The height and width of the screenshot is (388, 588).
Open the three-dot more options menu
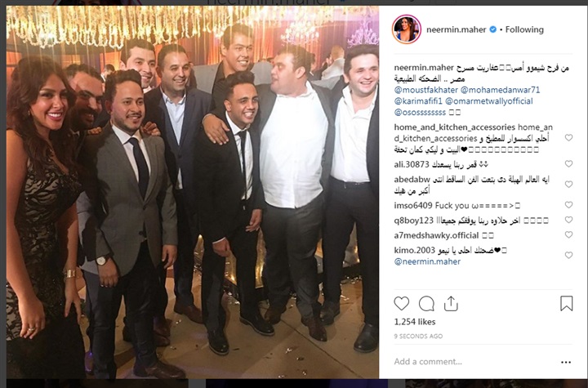click(566, 362)
